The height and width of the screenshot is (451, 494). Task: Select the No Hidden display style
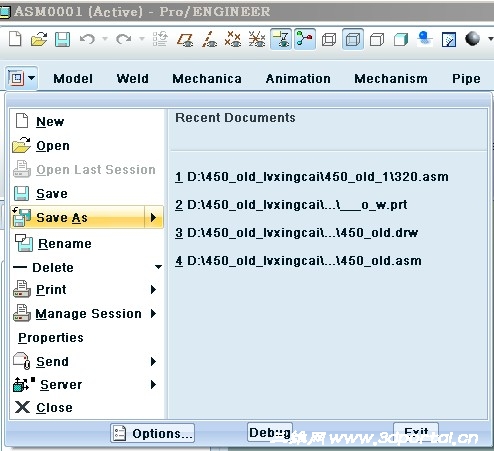coord(377,40)
